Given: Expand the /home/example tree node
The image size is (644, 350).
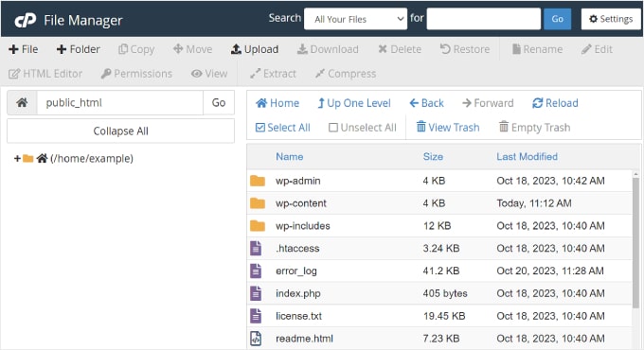Looking at the screenshot, I should [x=17, y=158].
